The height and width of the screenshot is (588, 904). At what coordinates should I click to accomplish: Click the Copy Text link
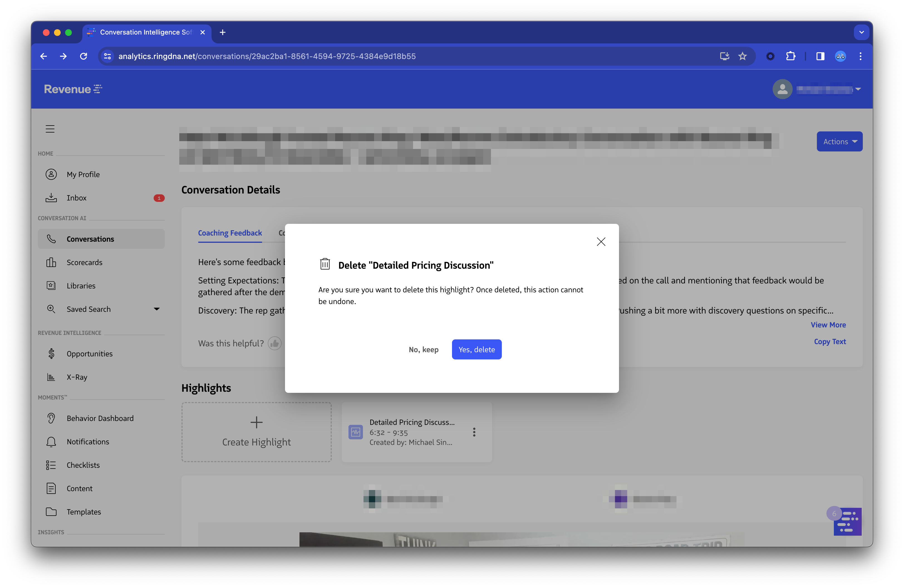click(830, 342)
